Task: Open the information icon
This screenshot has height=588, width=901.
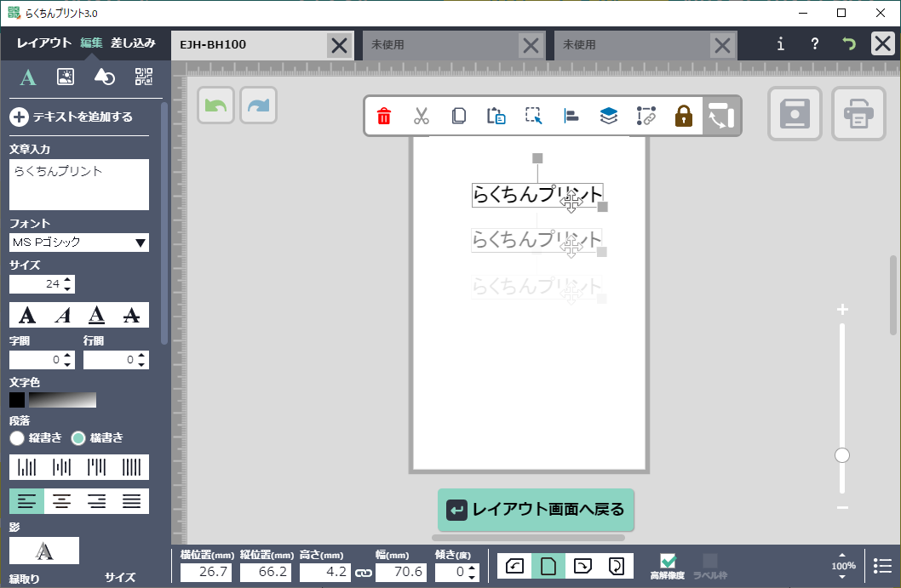Action: click(x=780, y=44)
